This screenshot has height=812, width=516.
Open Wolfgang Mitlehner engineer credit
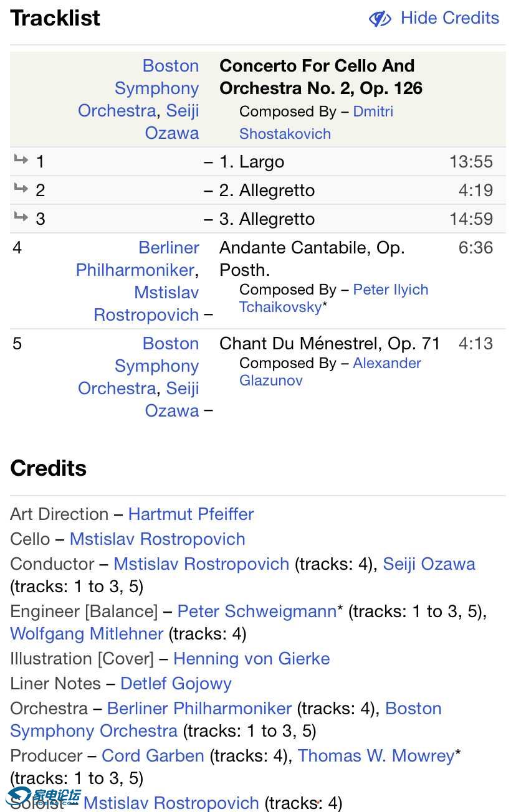[x=87, y=634]
